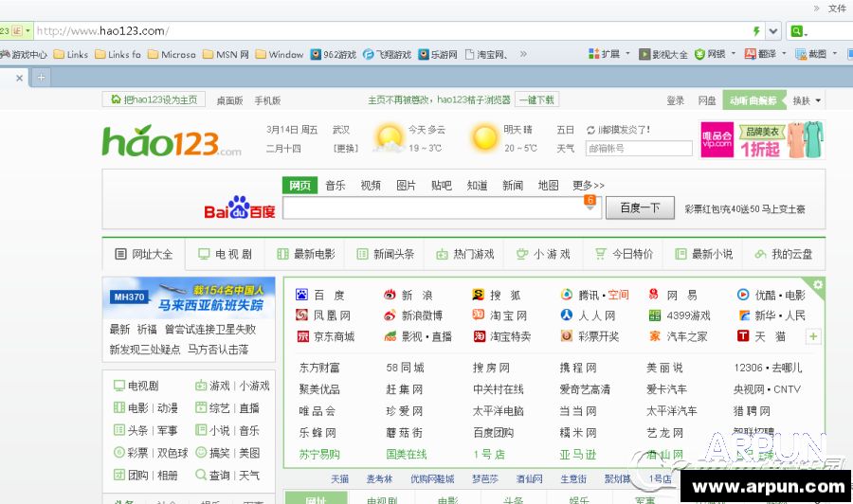Open the Sohu site icon
This screenshot has height=504, width=853.
click(478, 295)
